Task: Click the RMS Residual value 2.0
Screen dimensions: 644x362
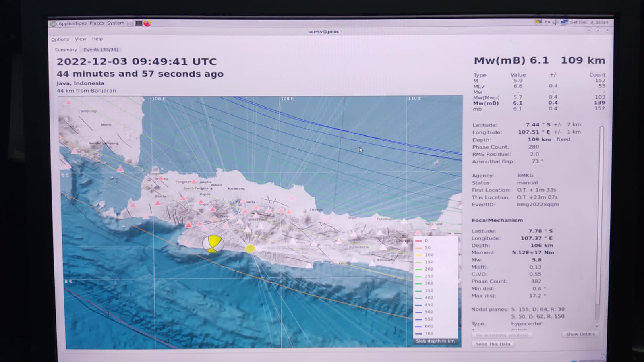Action: (x=534, y=154)
